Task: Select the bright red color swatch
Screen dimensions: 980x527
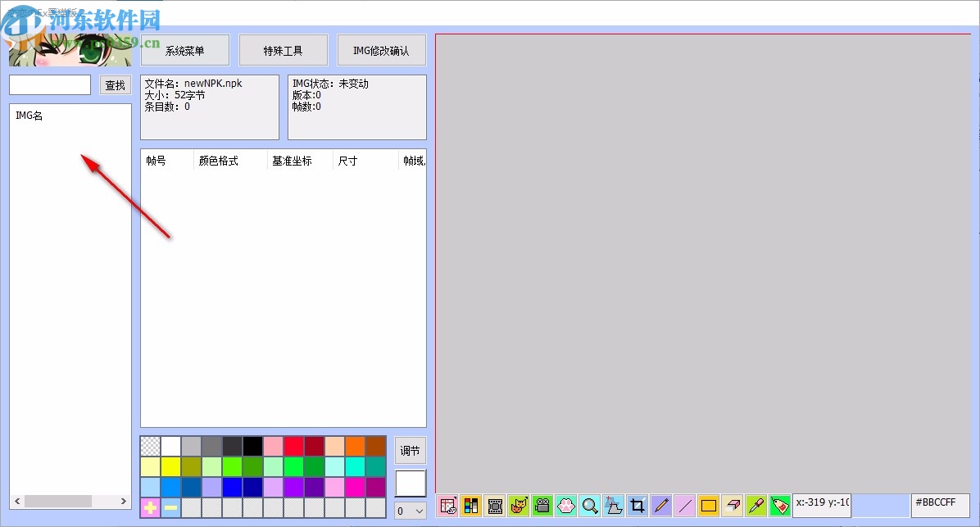Action: tap(293, 445)
